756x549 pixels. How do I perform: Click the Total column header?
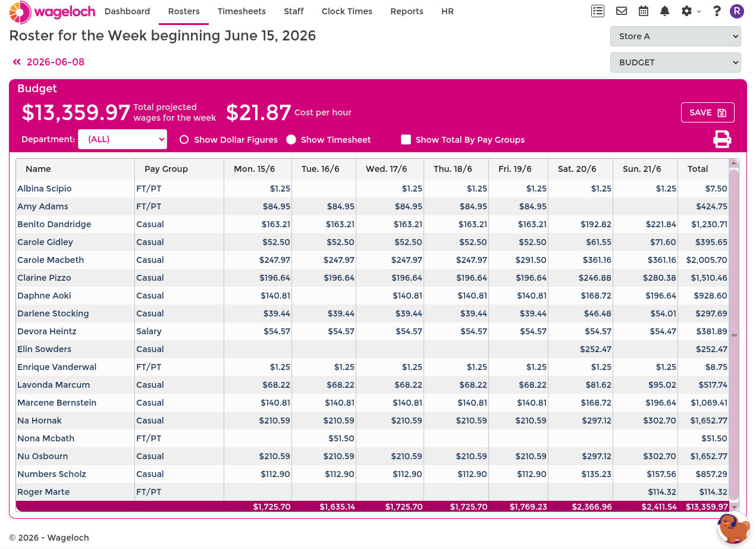(704, 169)
